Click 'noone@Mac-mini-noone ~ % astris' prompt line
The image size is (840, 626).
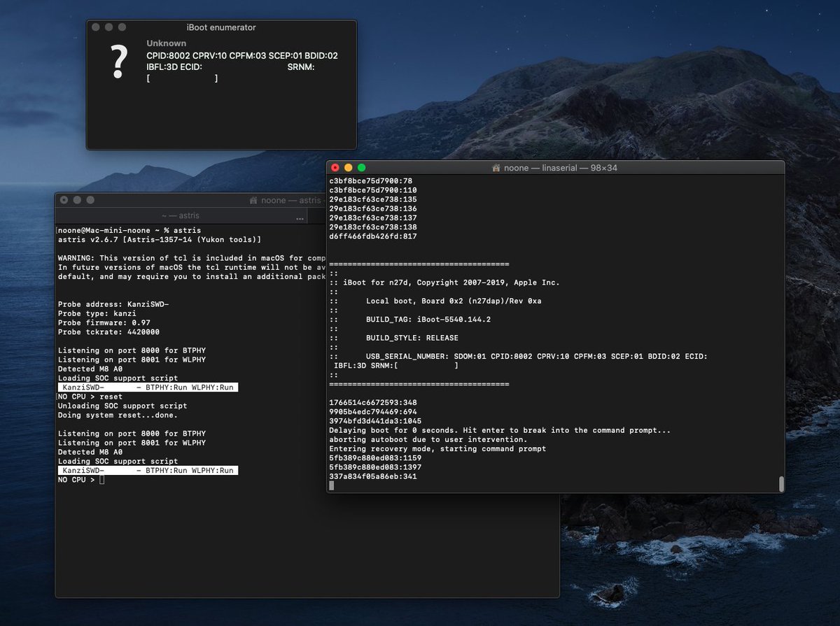pos(129,230)
